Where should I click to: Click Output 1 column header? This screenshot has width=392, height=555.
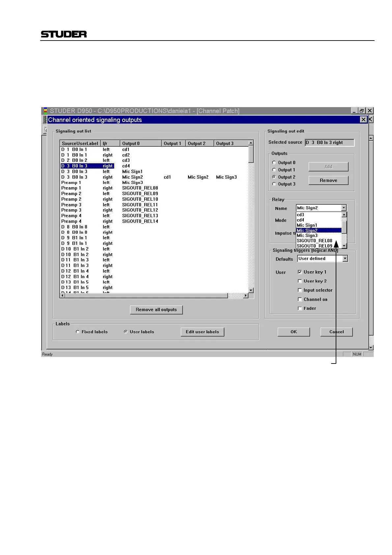(x=173, y=143)
